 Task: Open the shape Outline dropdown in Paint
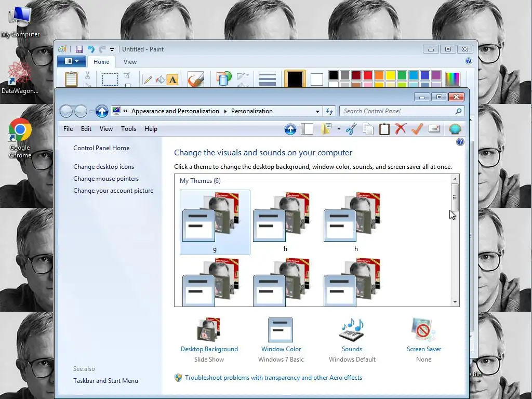[x=243, y=75]
